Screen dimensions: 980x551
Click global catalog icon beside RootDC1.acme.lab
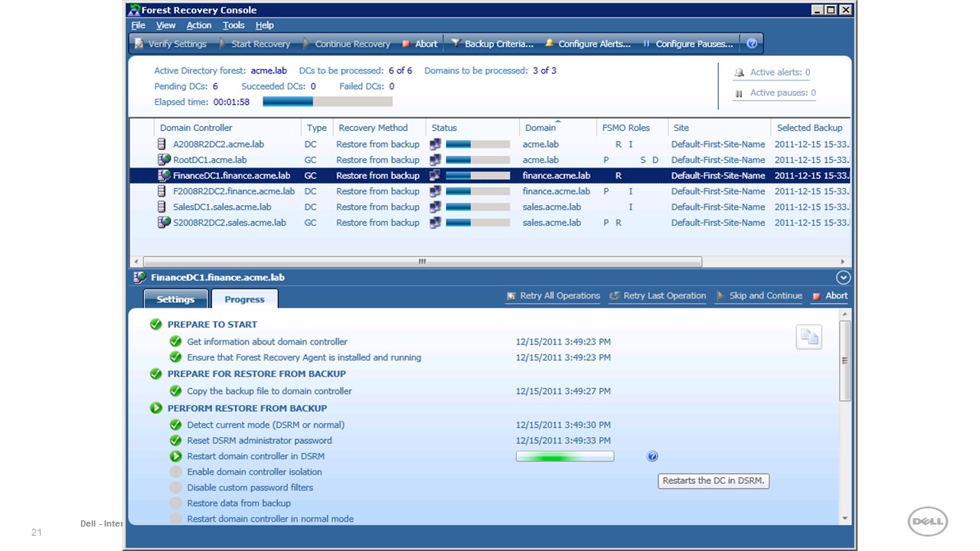[164, 159]
